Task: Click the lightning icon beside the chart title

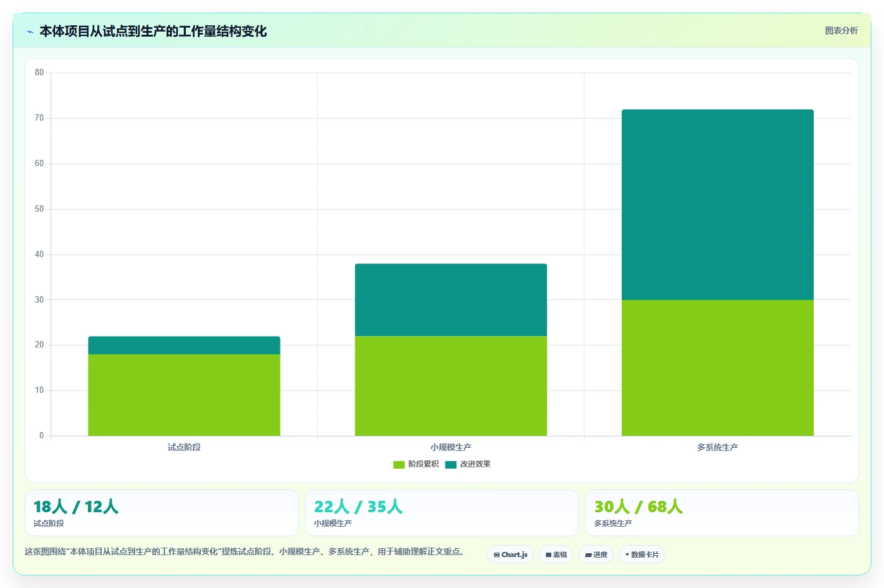Action: (30, 32)
